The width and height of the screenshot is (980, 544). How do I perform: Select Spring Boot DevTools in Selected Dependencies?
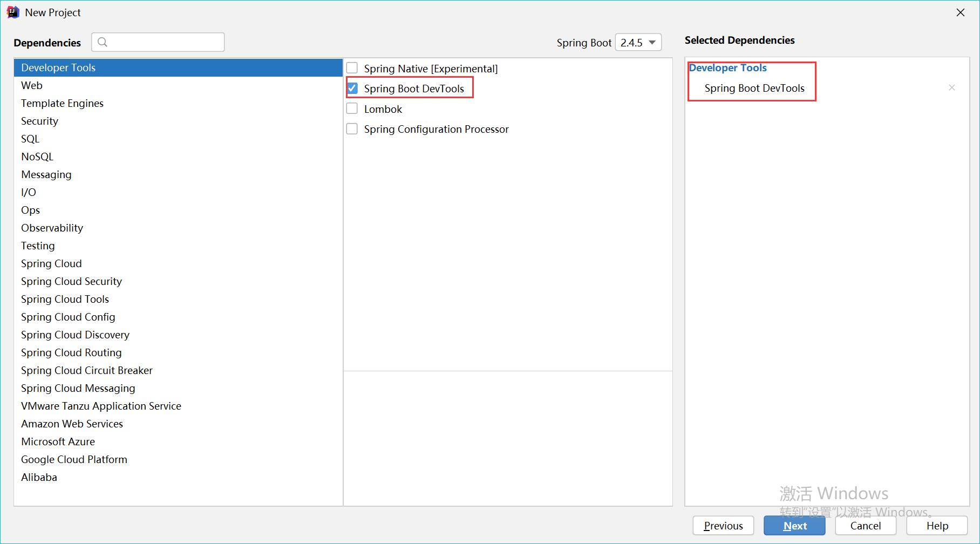coord(754,88)
